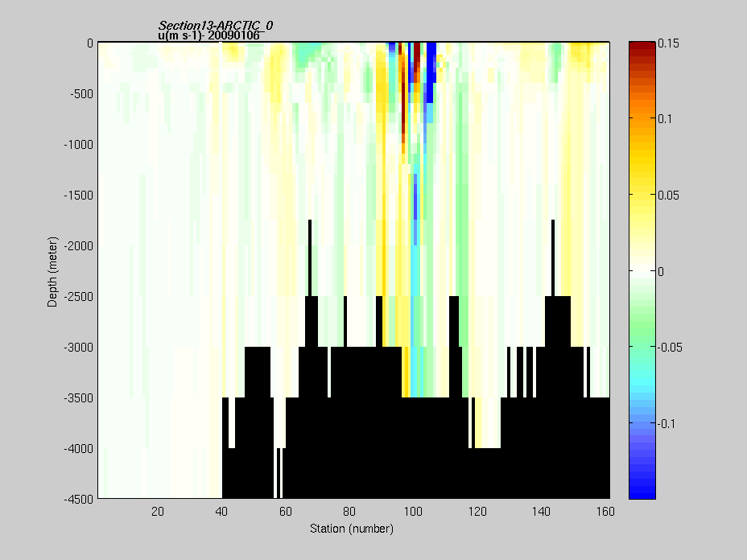This screenshot has width=747, height=560.
Task: Click the station tick label '80'
Action: 349,512
